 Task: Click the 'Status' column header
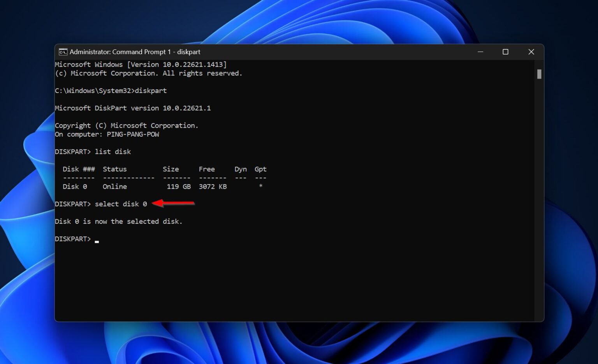click(x=114, y=169)
